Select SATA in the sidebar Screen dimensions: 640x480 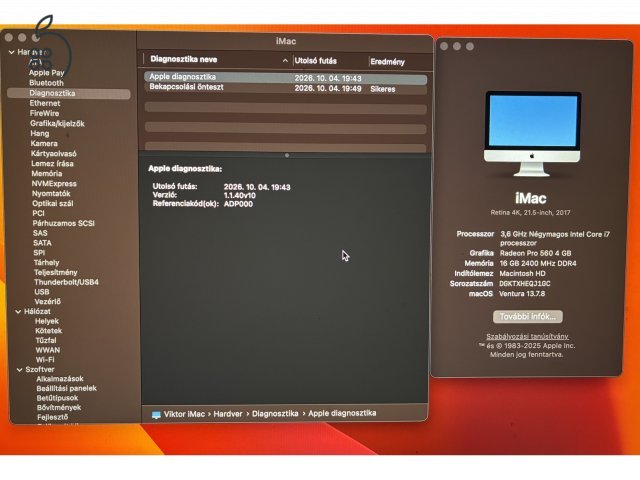[42, 243]
